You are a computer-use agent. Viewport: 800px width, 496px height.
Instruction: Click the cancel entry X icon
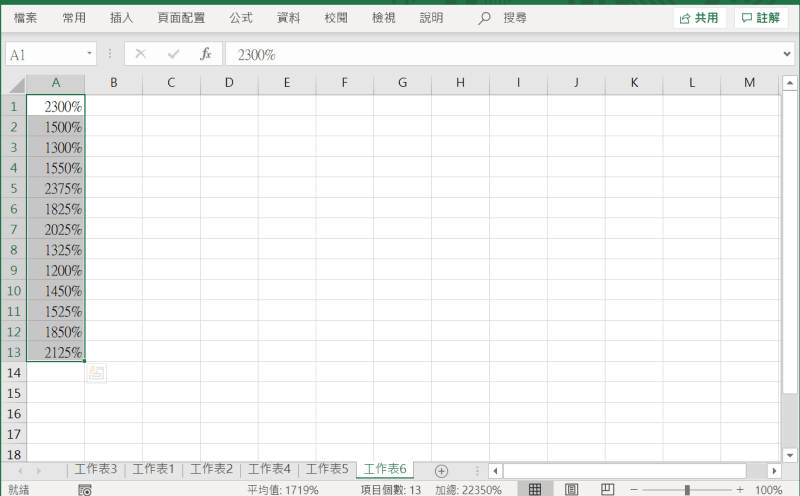[140, 54]
